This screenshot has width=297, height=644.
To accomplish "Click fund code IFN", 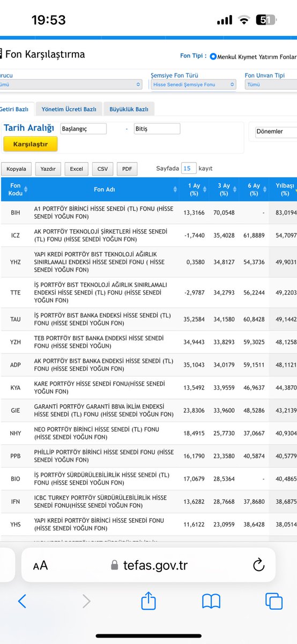I will pyautogui.click(x=16, y=501).
